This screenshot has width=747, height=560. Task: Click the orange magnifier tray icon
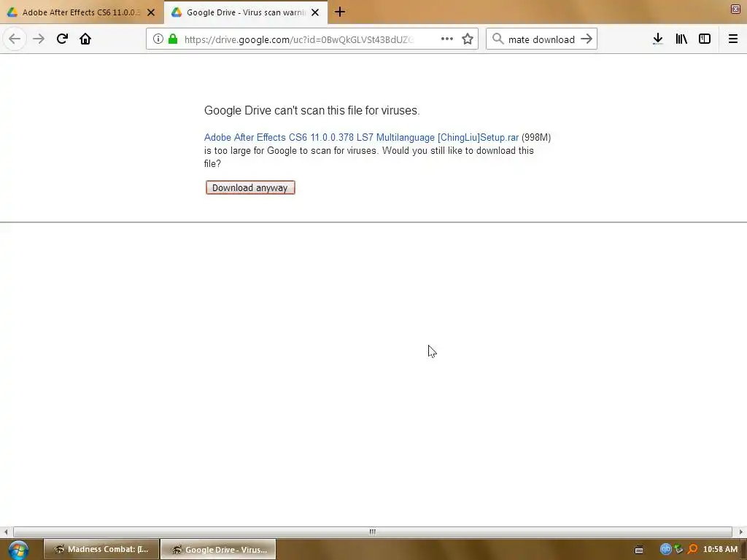693,549
